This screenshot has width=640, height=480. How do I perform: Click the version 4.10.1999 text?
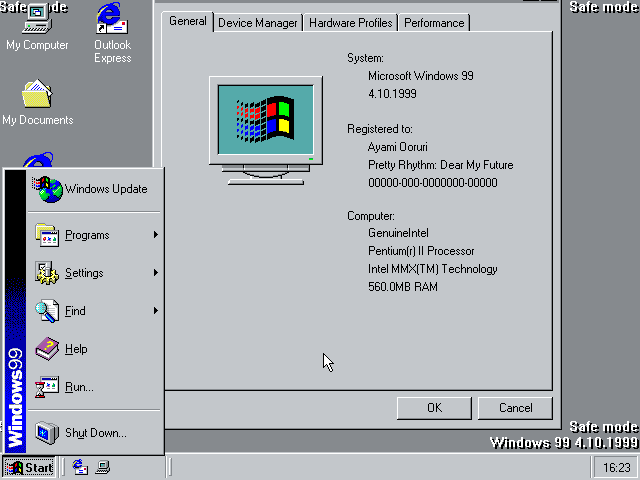pyautogui.click(x=392, y=94)
